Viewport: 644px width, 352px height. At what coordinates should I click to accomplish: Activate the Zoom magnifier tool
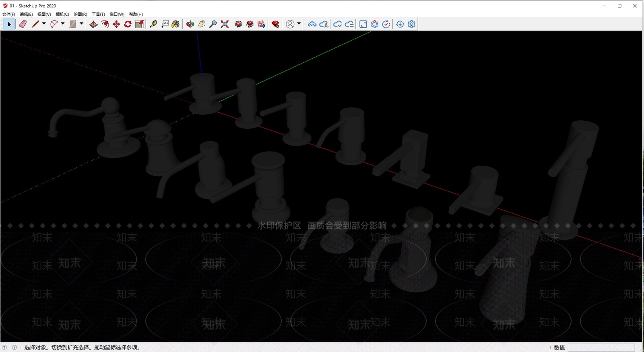click(x=213, y=24)
